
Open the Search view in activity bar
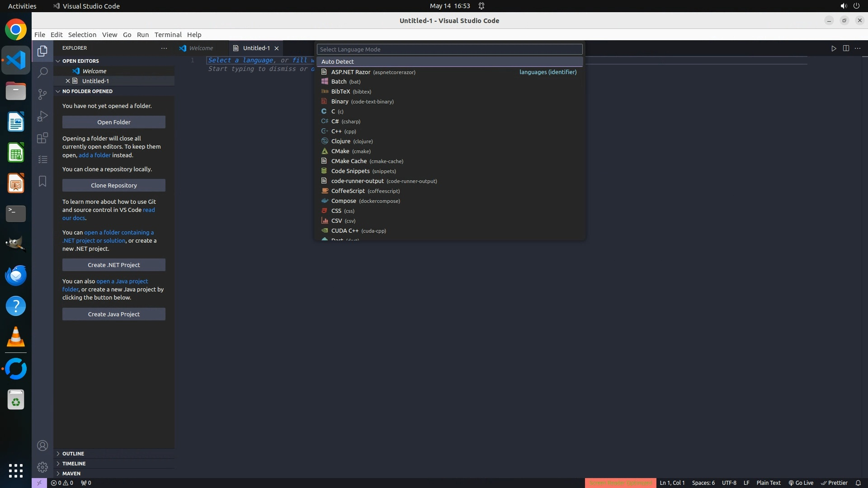pos(42,72)
